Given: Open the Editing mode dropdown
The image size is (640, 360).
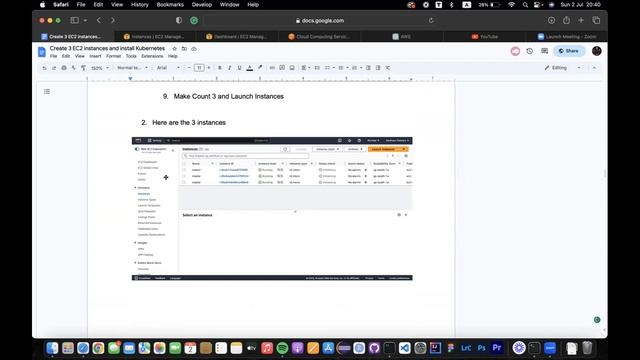Looking at the screenshot, I should (562, 68).
